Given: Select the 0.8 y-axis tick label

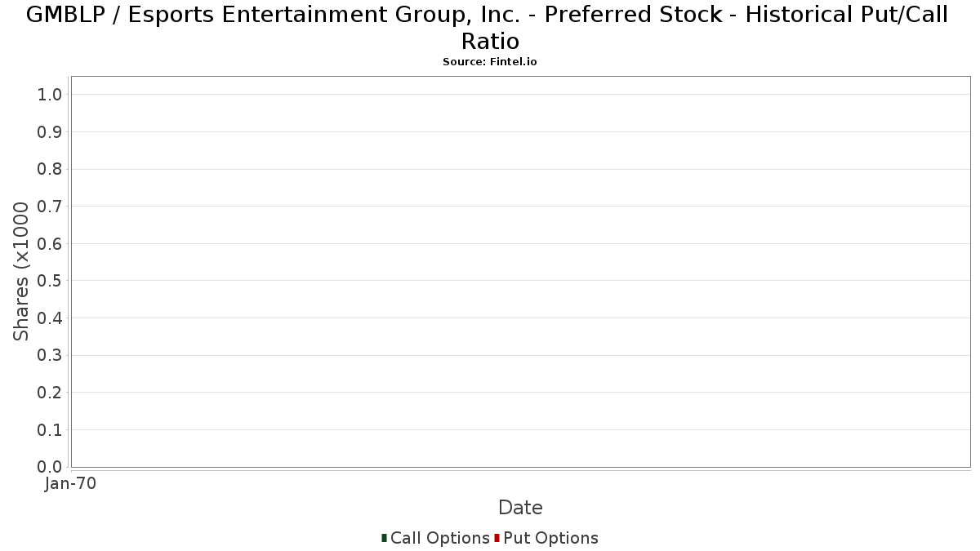Looking at the screenshot, I should click(x=50, y=169).
